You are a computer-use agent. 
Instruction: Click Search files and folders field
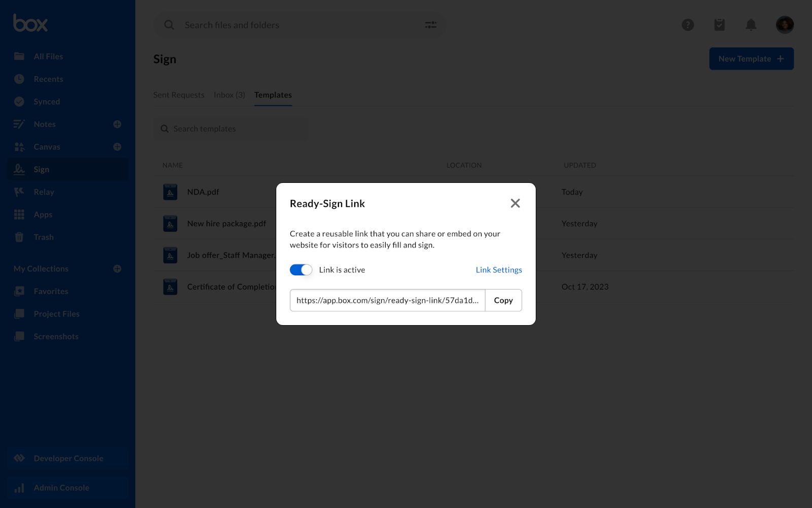[x=299, y=25]
